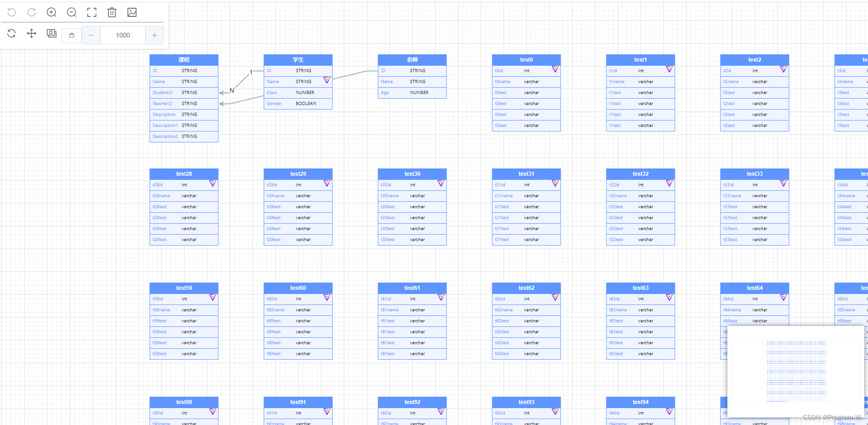Click the N label on the relationship line
Screen dimensions: 868x425
pos(232,90)
